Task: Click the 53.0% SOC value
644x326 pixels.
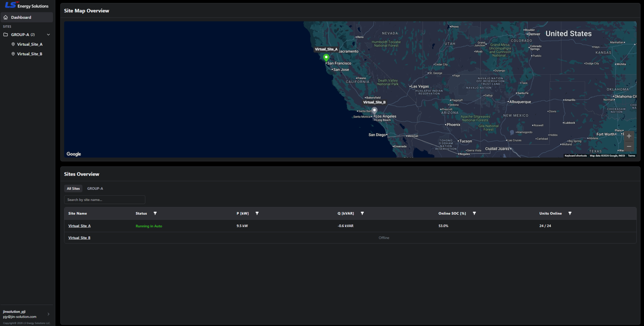Action: 443,226
